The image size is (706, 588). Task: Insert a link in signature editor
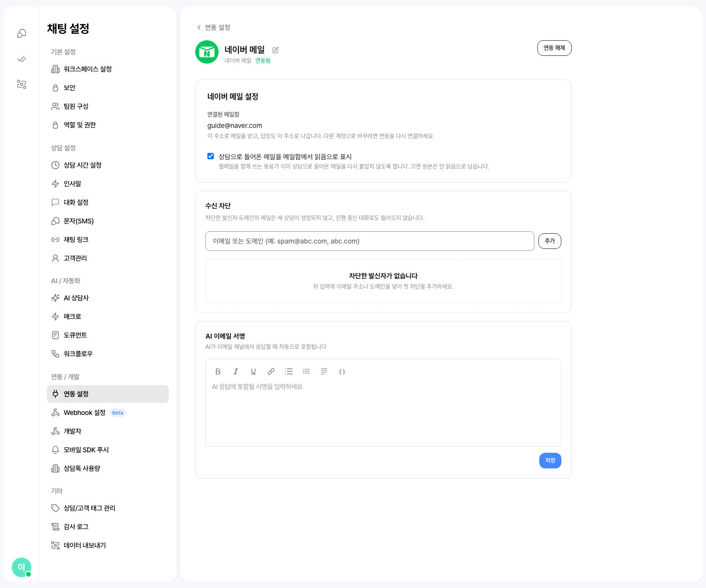pyautogui.click(x=271, y=371)
